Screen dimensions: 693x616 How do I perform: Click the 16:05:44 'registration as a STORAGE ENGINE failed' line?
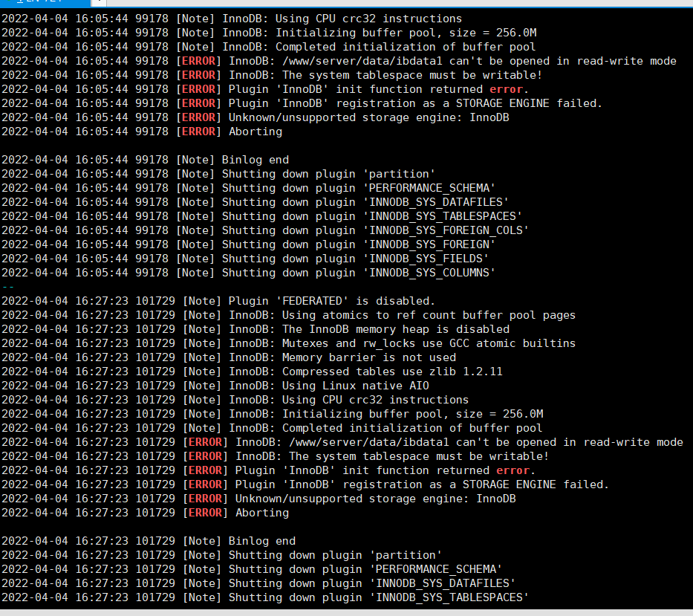302,103
